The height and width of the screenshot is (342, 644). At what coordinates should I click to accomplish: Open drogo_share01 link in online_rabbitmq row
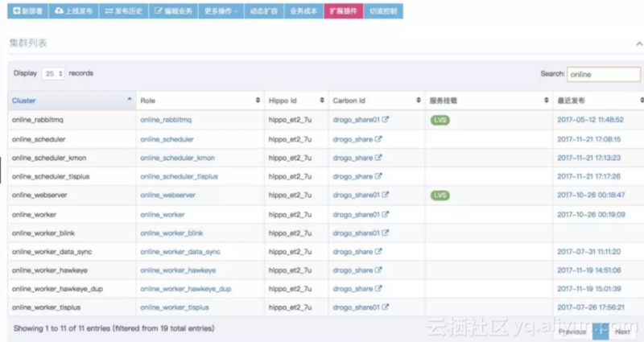(x=356, y=119)
